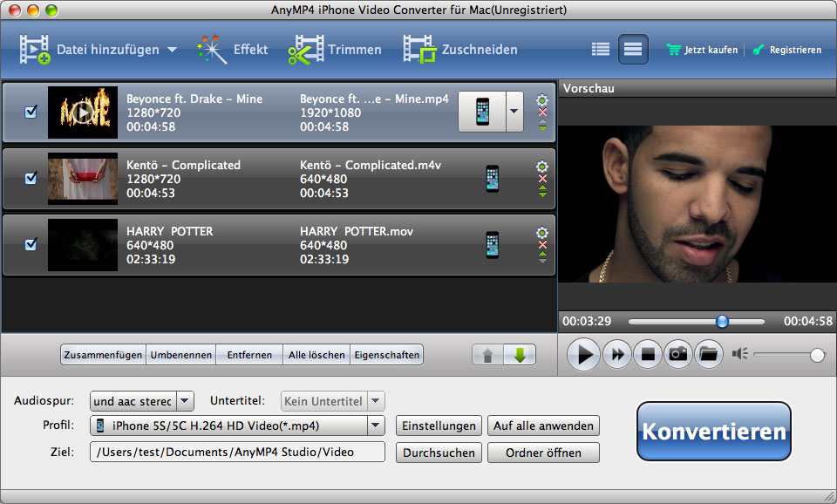
Task: Open the Untertitel dropdown
Action: coord(376,401)
